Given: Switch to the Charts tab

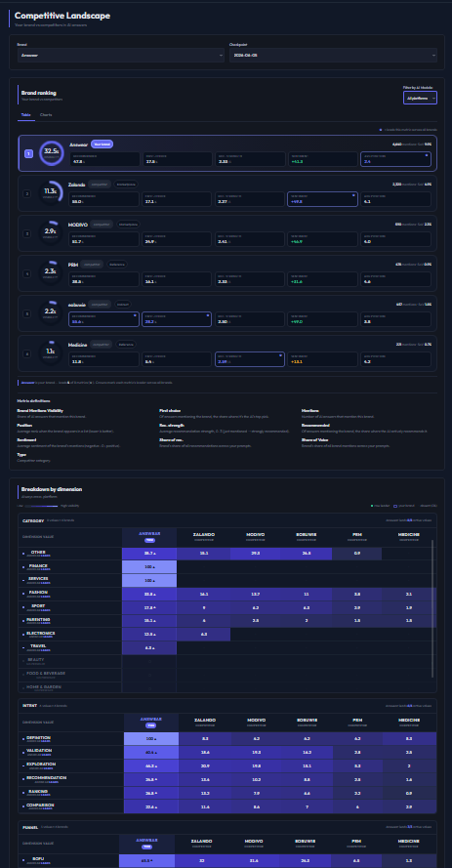Looking at the screenshot, I should coord(46,114).
